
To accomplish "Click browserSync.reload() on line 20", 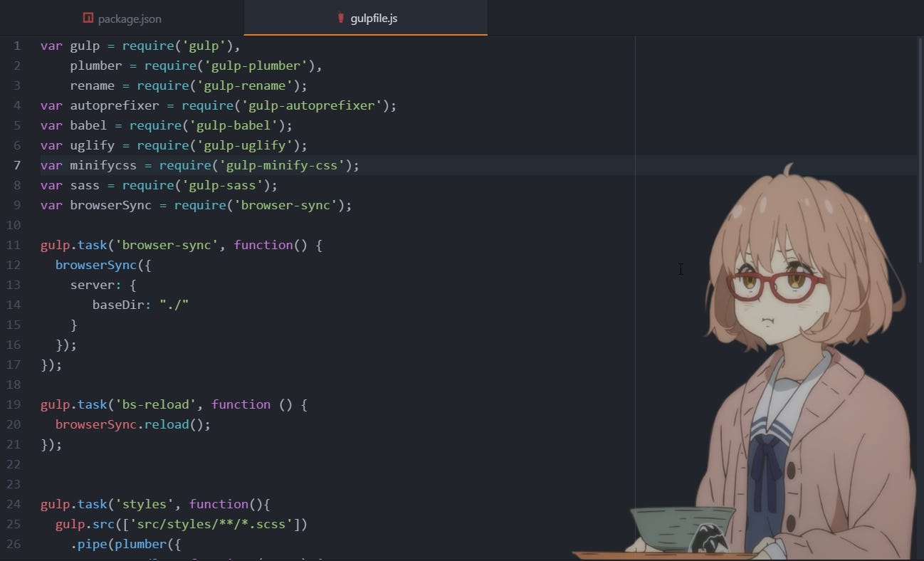I will 133,424.
